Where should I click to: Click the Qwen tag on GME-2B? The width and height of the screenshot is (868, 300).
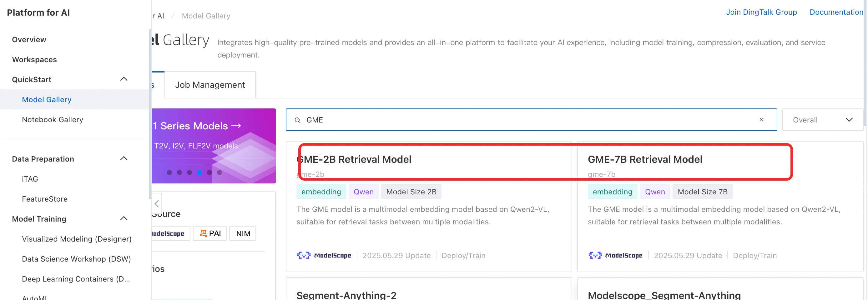tap(364, 192)
